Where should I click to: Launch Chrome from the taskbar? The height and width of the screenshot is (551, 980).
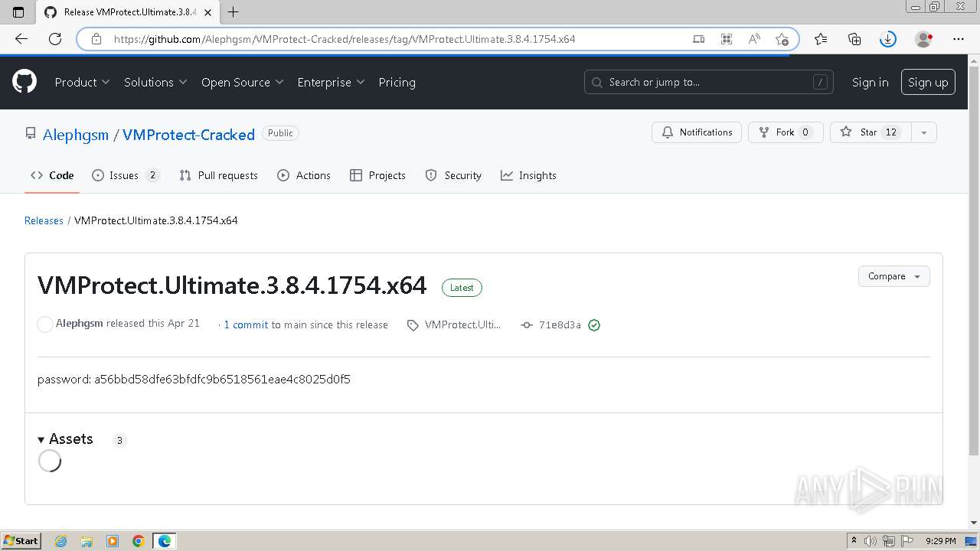point(139,541)
